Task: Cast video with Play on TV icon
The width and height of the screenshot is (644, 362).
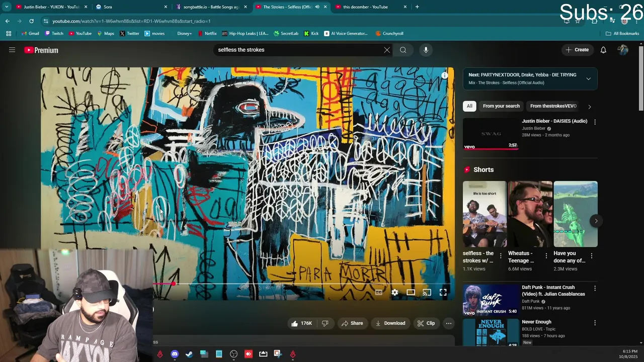Action: pos(427,292)
